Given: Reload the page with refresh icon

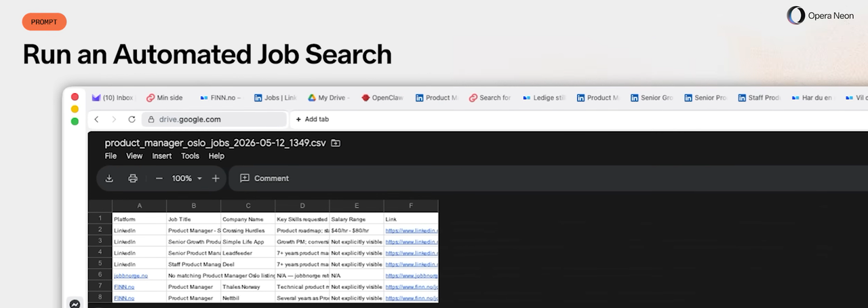Looking at the screenshot, I should pyautogui.click(x=132, y=119).
